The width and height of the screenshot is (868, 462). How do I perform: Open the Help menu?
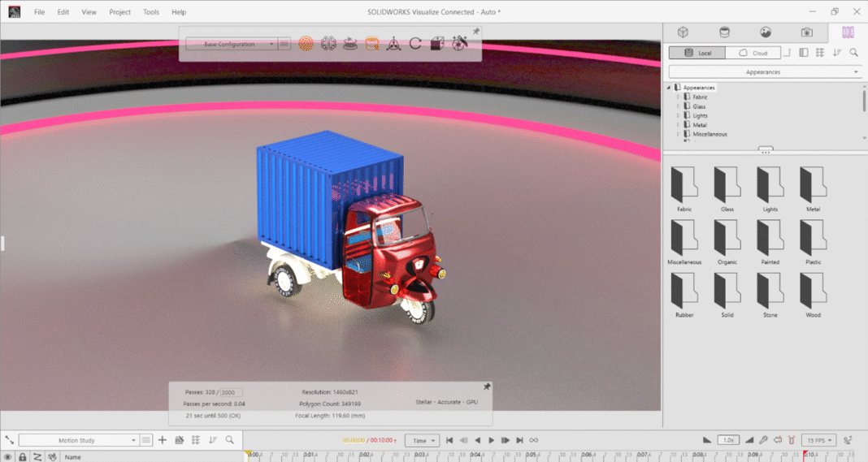[x=179, y=12]
